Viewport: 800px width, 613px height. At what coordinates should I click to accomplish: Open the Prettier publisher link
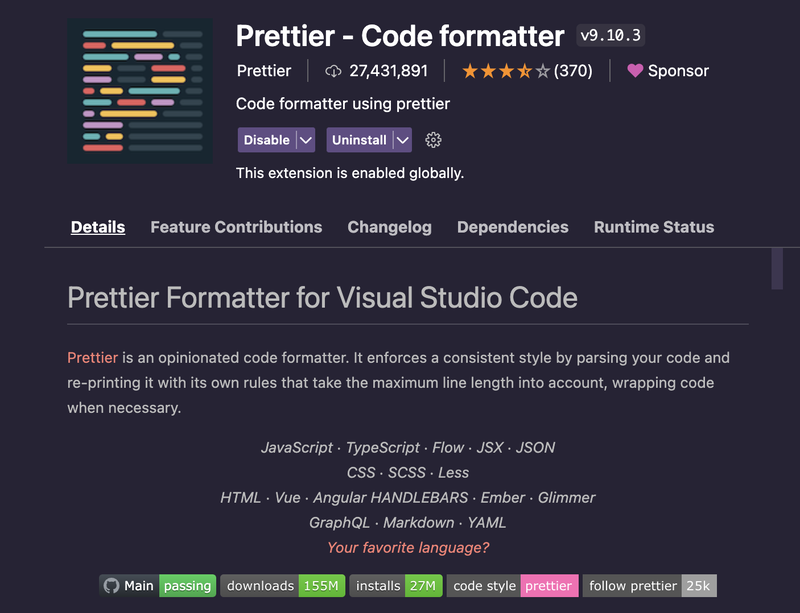(x=263, y=70)
